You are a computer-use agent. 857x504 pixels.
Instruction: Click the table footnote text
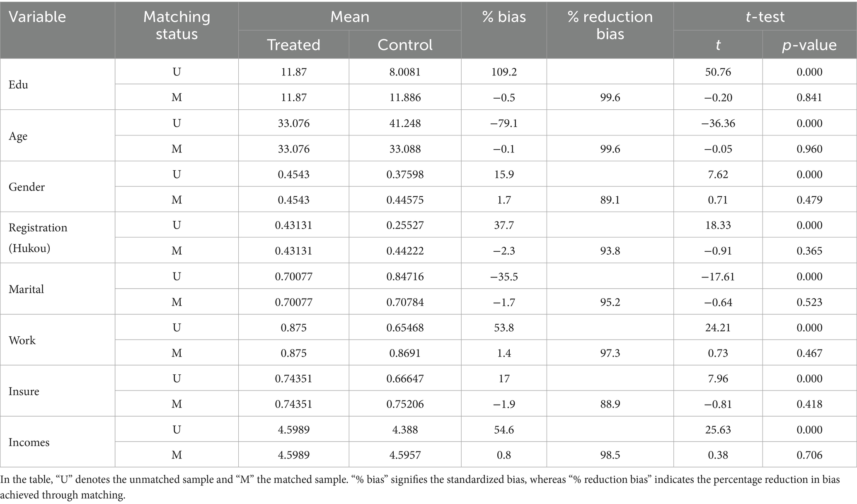tap(420, 487)
